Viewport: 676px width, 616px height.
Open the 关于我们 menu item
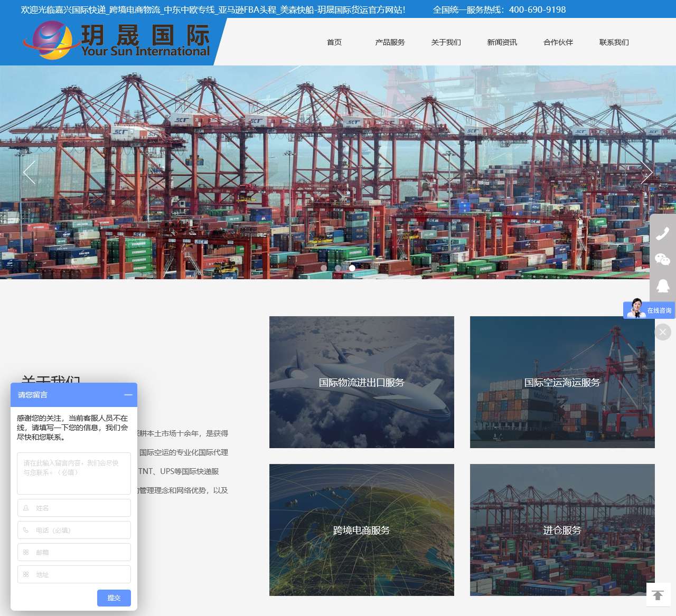pyautogui.click(x=446, y=42)
